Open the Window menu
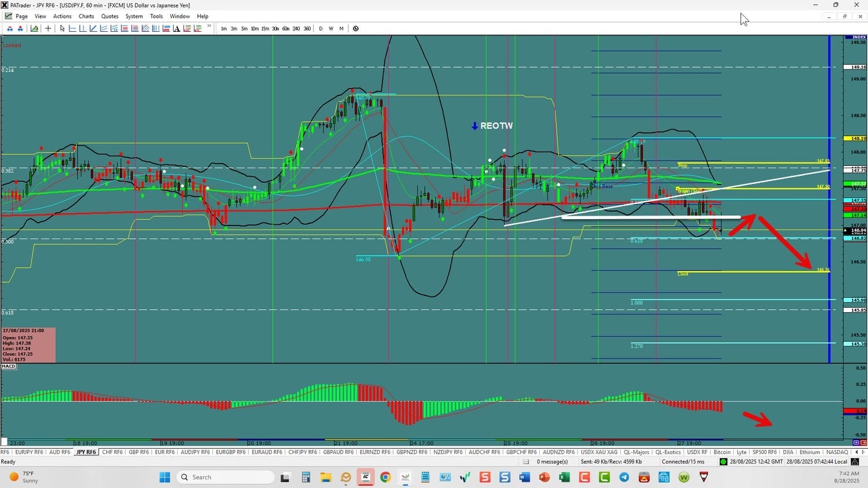 pyautogui.click(x=180, y=16)
